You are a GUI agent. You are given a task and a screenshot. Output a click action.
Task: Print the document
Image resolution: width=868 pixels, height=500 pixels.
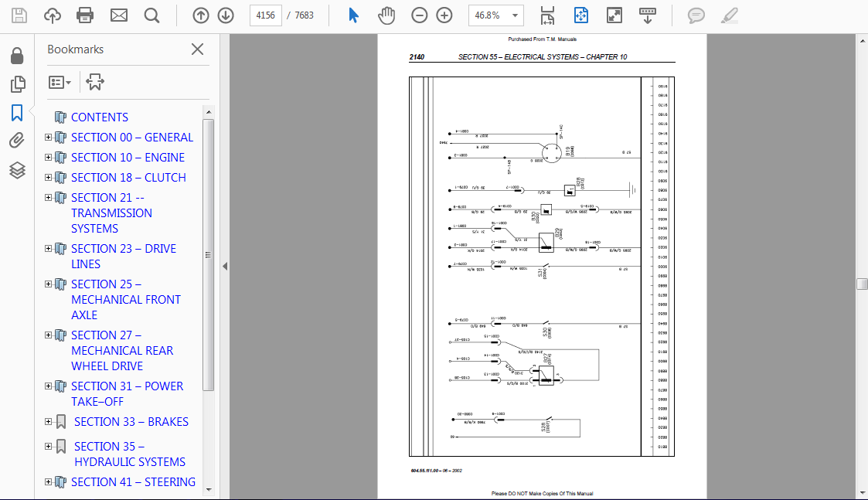pos(85,15)
